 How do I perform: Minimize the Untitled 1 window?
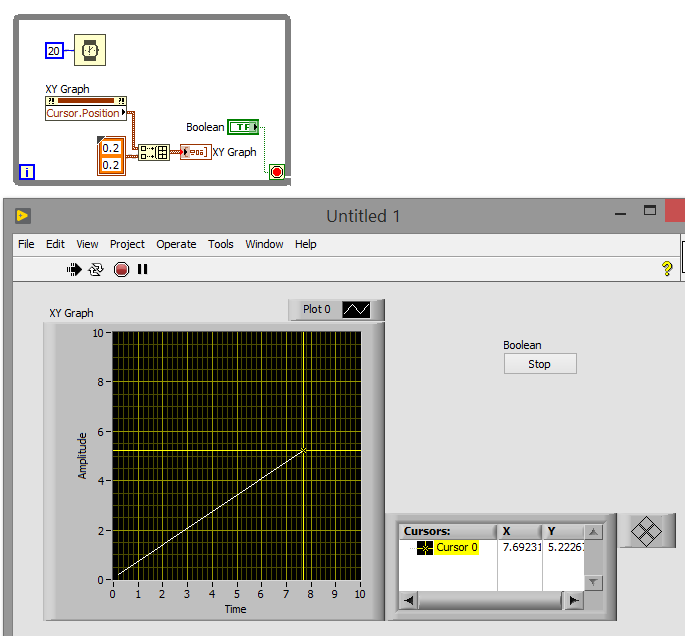[x=620, y=214]
